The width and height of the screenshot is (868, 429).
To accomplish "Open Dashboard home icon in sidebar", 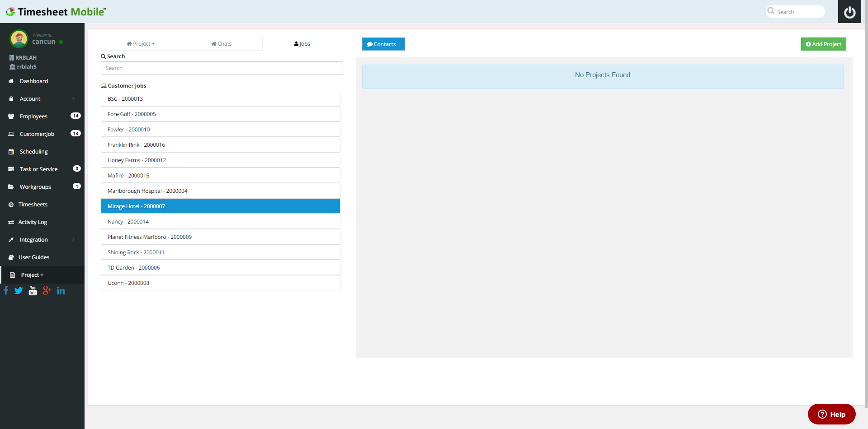I will (x=11, y=81).
